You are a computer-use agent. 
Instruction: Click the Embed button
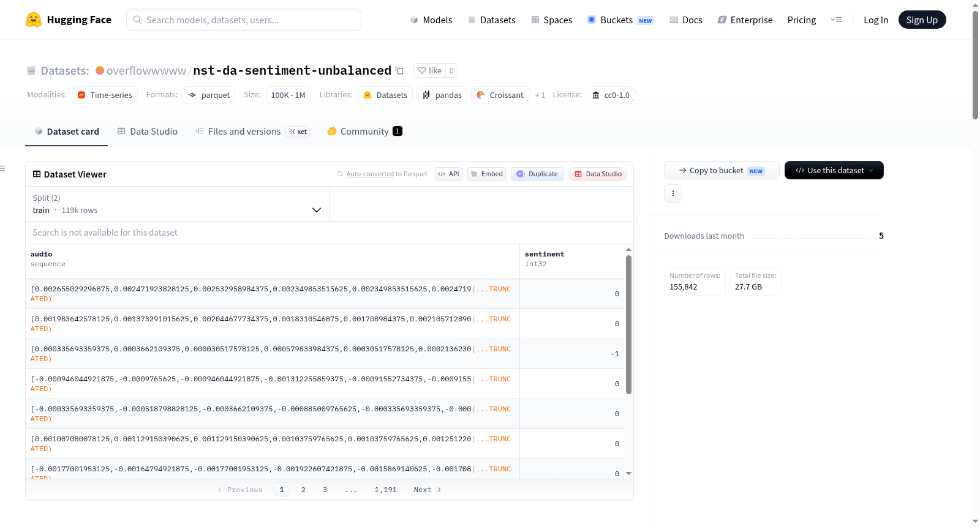(x=487, y=174)
